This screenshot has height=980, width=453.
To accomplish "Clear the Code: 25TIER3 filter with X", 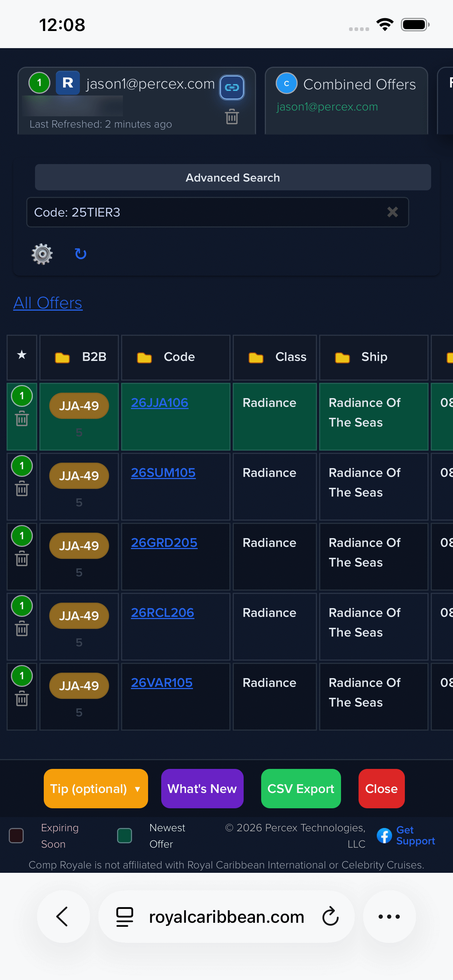I will [392, 212].
